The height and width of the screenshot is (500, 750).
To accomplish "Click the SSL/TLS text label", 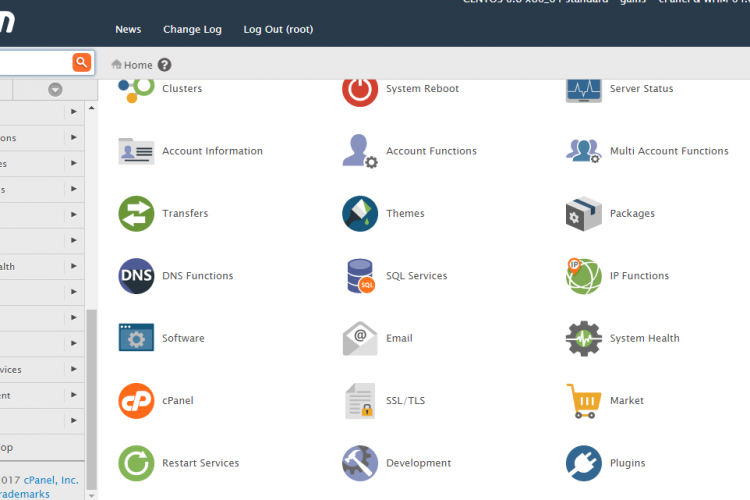I will pos(406,401).
